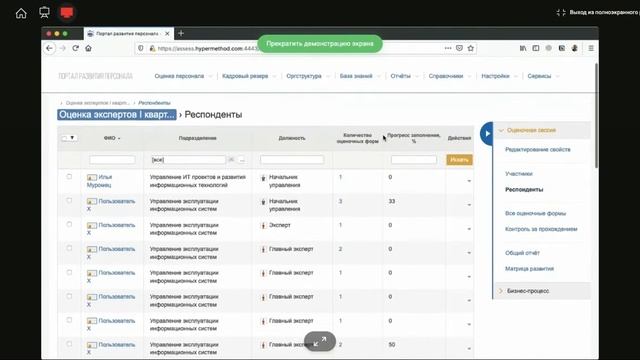
Task: Click the Подразделение filter field
Action: 188,160
